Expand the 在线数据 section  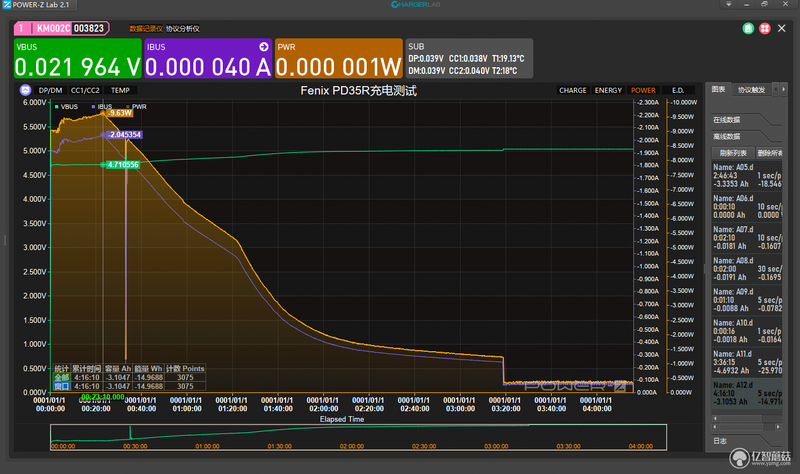click(x=744, y=120)
